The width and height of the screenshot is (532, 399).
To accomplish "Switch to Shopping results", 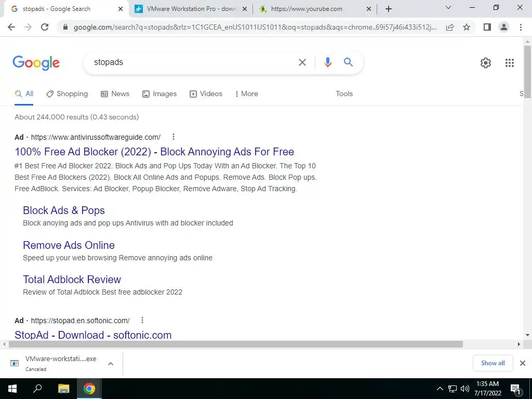I will [67, 94].
